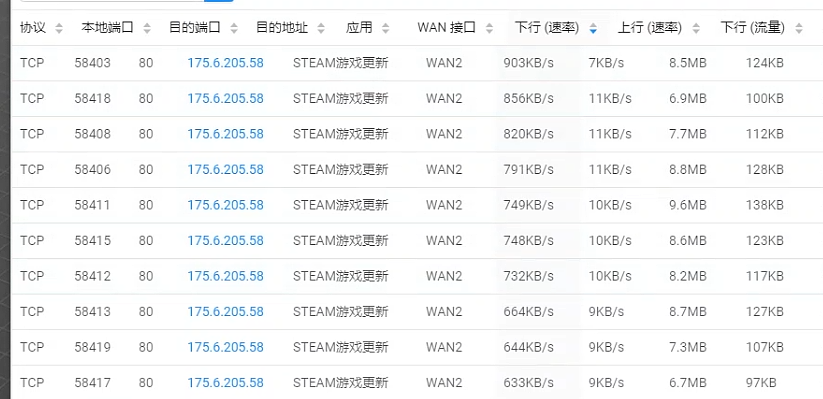The image size is (823, 399).
Task: Click the 749KB/s download rate value
Action: point(528,205)
